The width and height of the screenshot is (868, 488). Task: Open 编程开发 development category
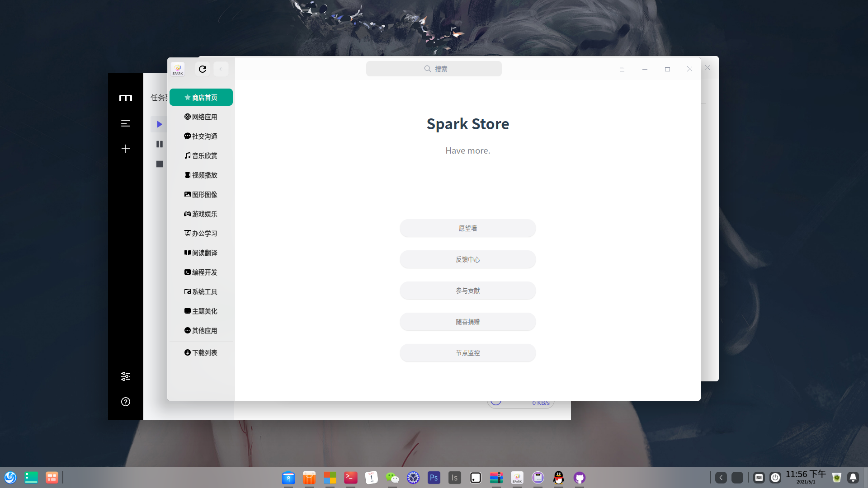201,272
